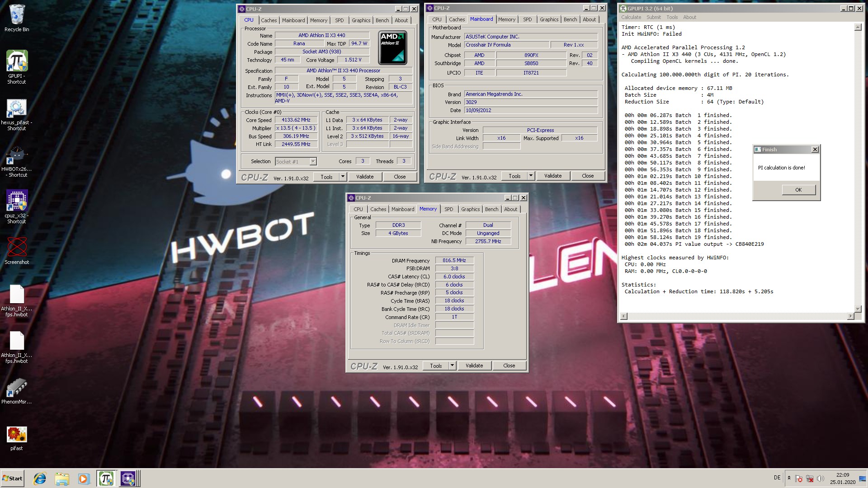868x488 pixels.
Task: Click the Core Voltage 1.512 V value
Action: [353, 60]
